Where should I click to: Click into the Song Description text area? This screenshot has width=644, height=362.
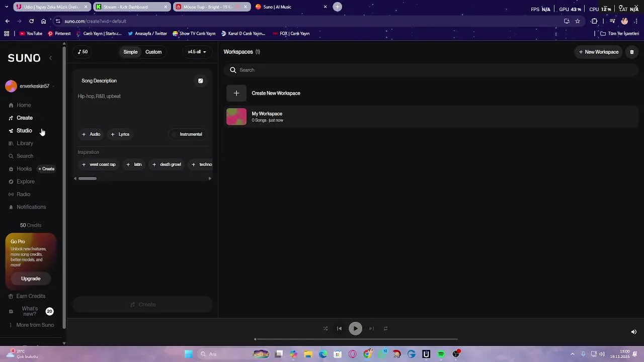(142, 107)
